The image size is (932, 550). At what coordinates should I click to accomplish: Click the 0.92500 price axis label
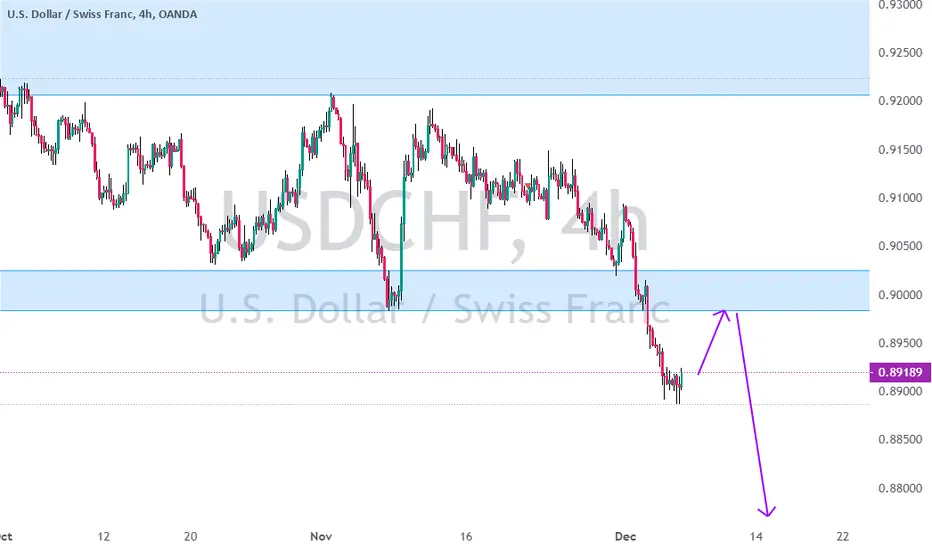[x=900, y=52]
